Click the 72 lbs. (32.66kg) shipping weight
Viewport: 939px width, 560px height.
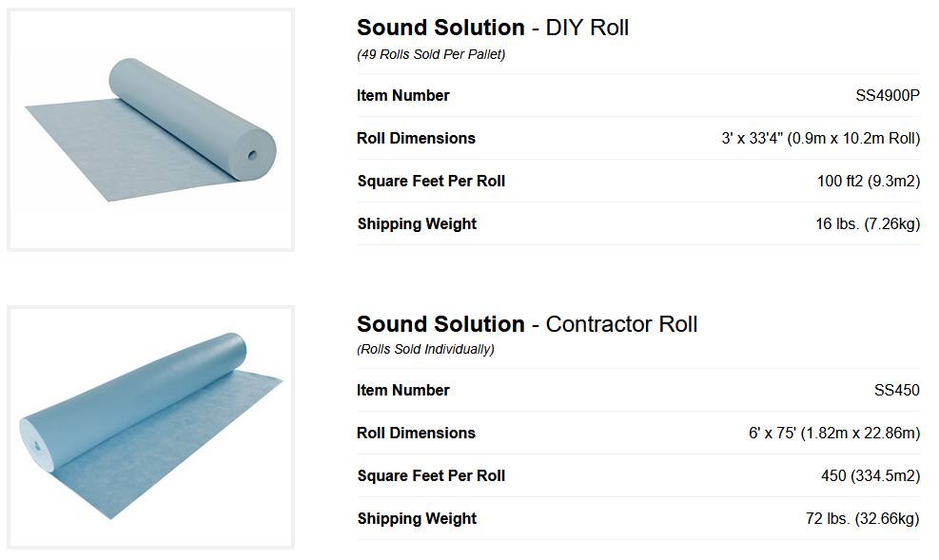click(x=862, y=518)
